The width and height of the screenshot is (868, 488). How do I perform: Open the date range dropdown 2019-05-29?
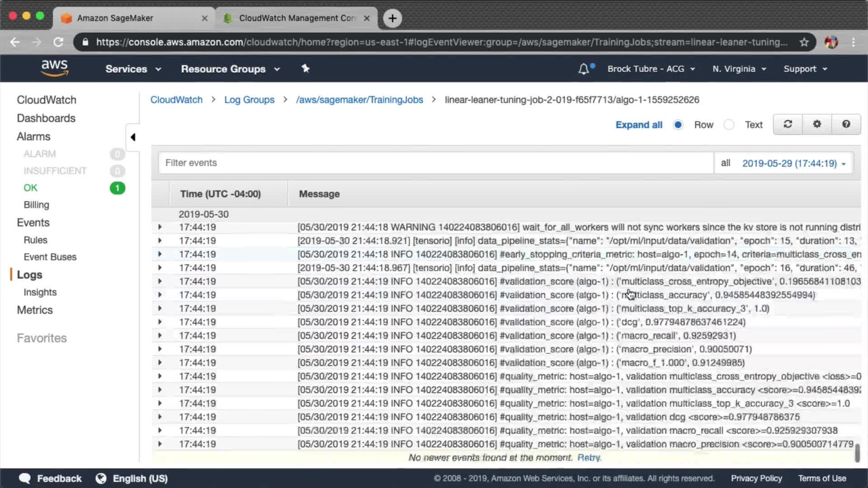(x=793, y=163)
